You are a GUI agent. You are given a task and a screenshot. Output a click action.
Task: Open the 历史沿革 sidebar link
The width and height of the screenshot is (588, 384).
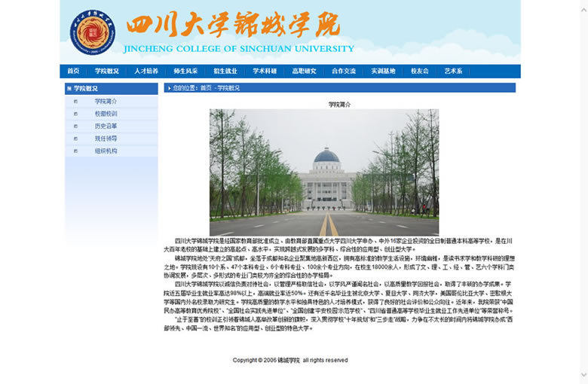coord(106,126)
